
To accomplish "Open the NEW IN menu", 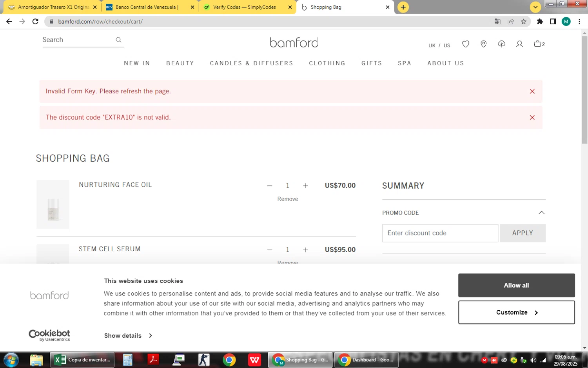I will coord(137,63).
